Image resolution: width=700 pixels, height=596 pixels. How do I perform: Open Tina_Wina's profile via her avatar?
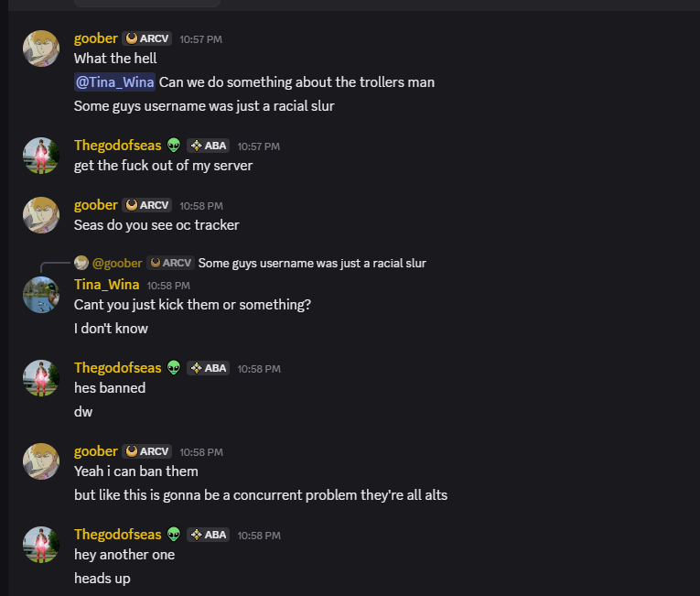[41, 295]
